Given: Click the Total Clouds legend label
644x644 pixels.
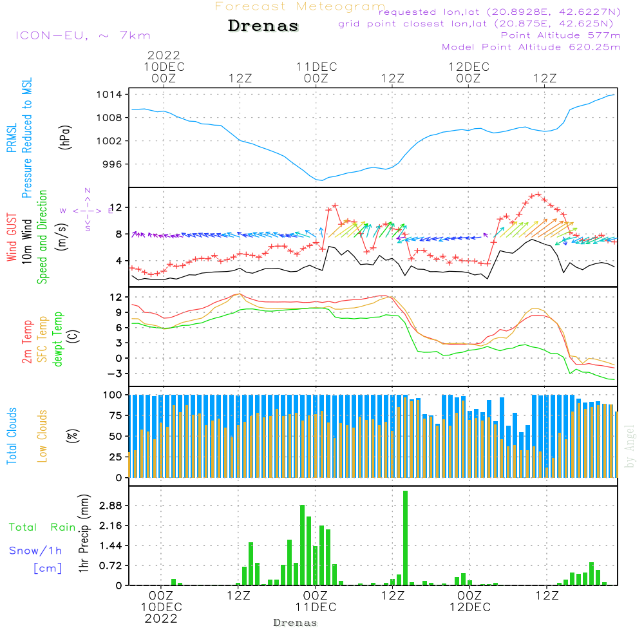Looking at the screenshot, I should pyautogui.click(x=12, y=436).
